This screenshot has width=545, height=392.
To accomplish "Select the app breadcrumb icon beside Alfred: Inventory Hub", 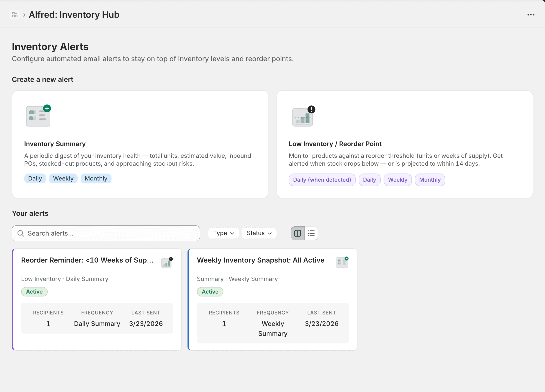I will (15, 14).
